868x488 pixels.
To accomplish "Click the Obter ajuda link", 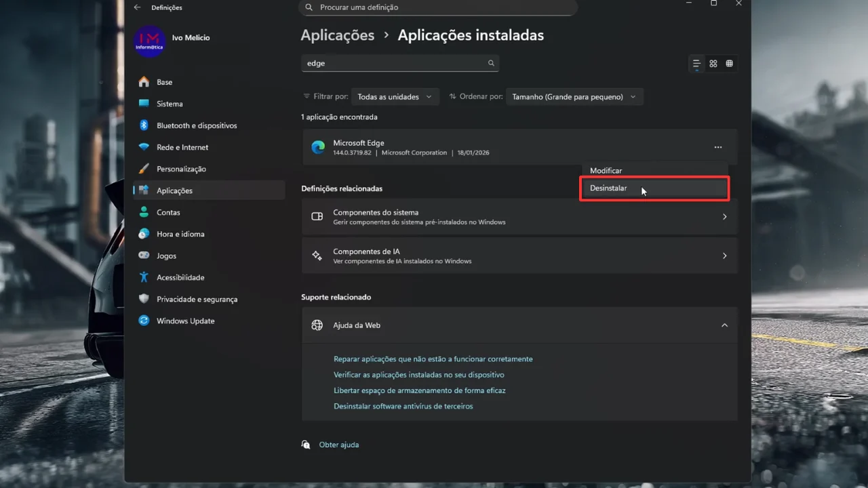I will (339, 445).
